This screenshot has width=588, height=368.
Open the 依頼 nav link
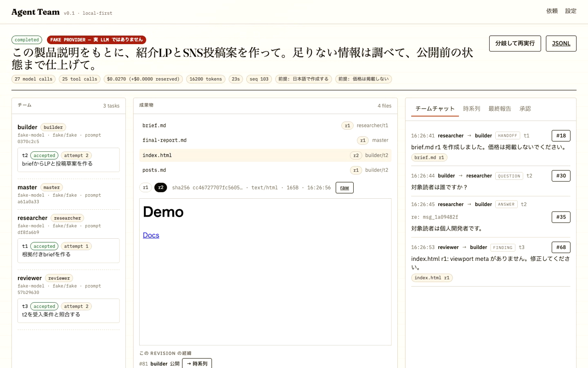pyautogui.click(x=552, y=11)
